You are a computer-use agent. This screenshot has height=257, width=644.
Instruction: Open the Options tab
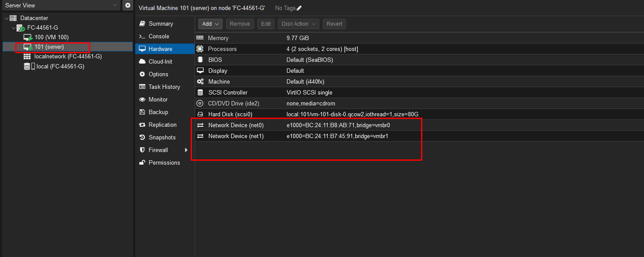coord(164,74)
